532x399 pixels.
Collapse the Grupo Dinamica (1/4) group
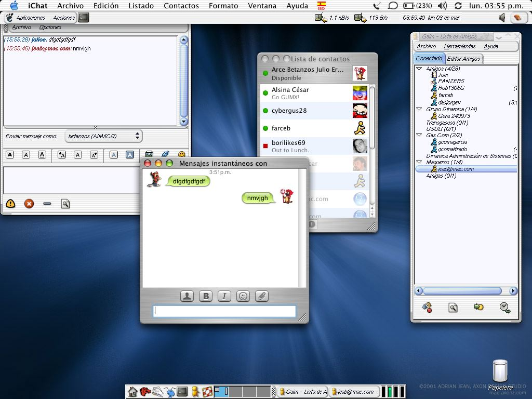[419, 109]
